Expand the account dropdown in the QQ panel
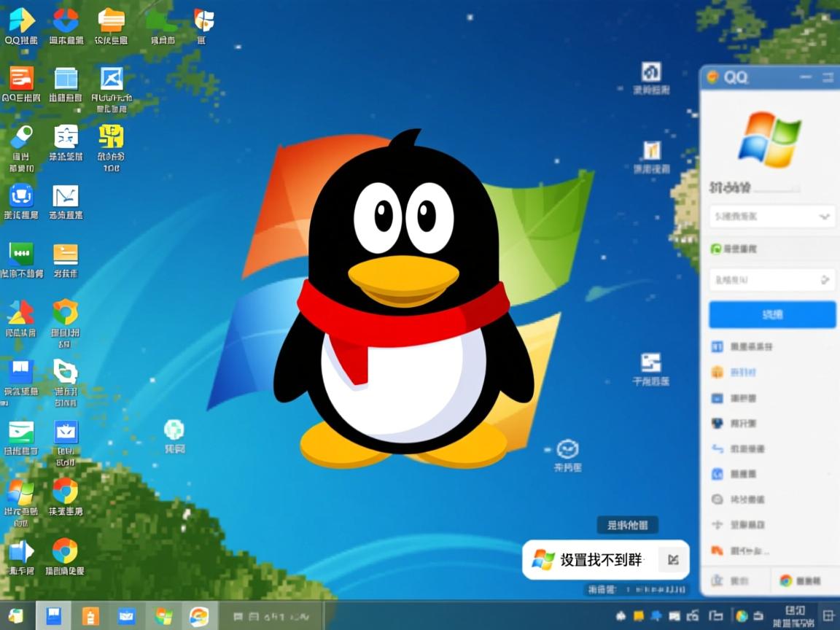Image resolution: width=840 pixels, height=630 pixels. coord(825,217)
